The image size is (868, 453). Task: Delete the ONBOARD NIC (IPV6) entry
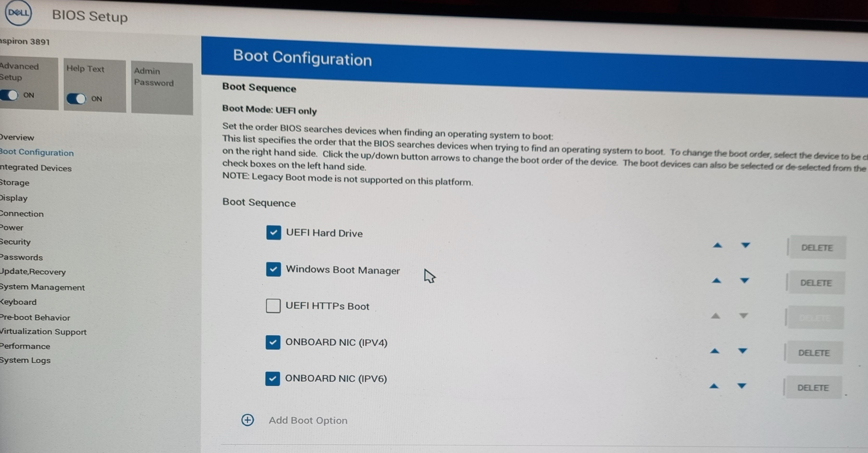coord(813,388)
